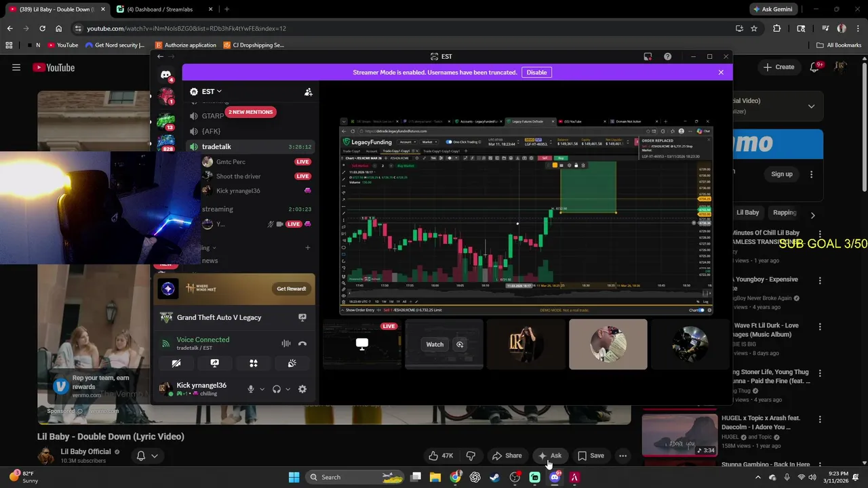Viewport: 868px width, 488px height.
Task: Click the Get Reward! button
Action: [x=291, y=289]
